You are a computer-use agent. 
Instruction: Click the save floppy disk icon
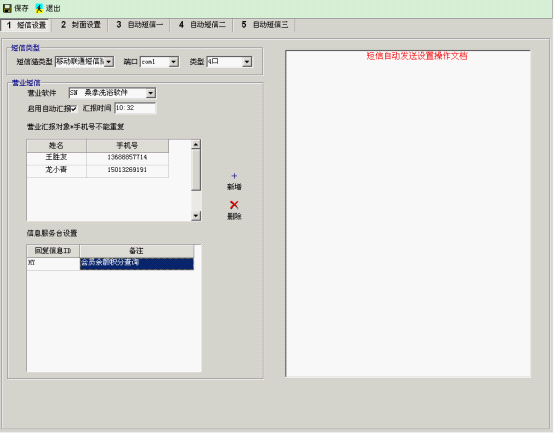pos(7,8)
